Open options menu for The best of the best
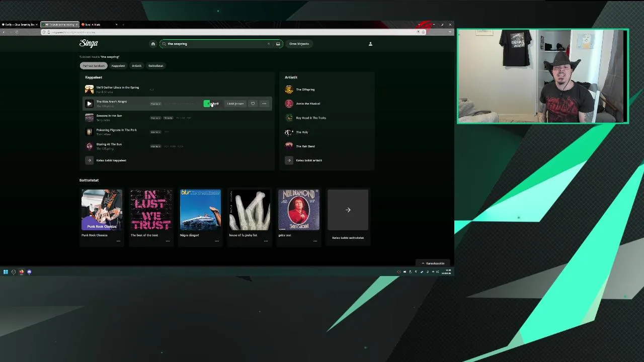This screenshot has height=362, width=644. point(168,241)
